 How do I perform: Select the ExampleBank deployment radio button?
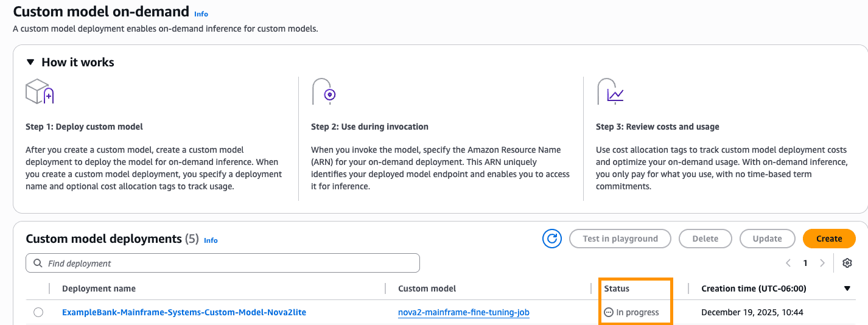[38, 312]
